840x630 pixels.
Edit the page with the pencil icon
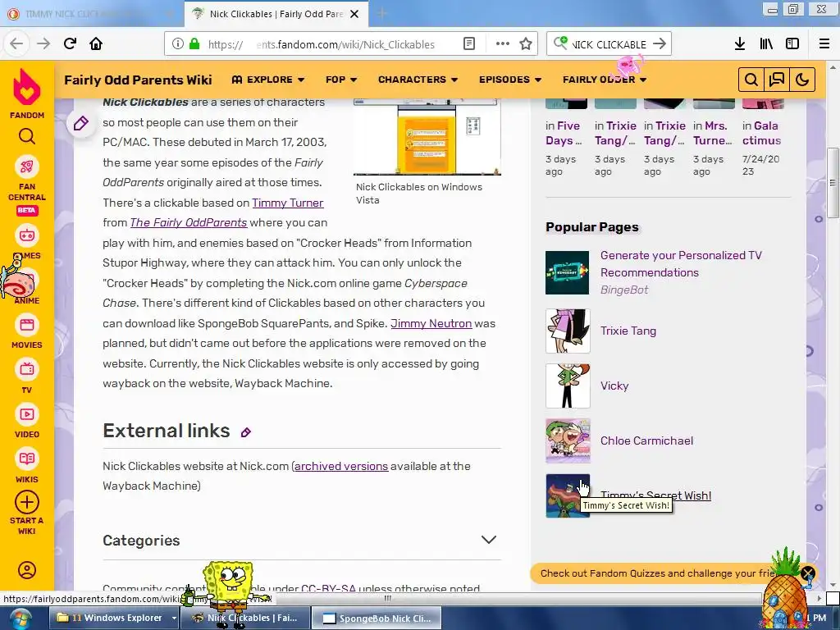pyautogui.click(x=81, y=124)
